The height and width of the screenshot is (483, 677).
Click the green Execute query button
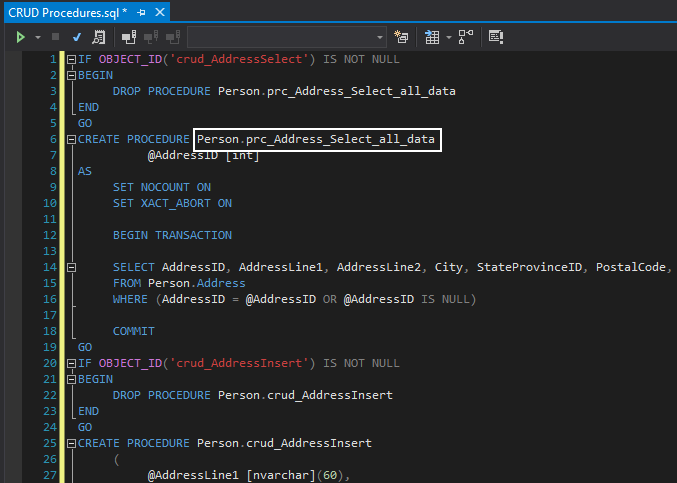20,37
